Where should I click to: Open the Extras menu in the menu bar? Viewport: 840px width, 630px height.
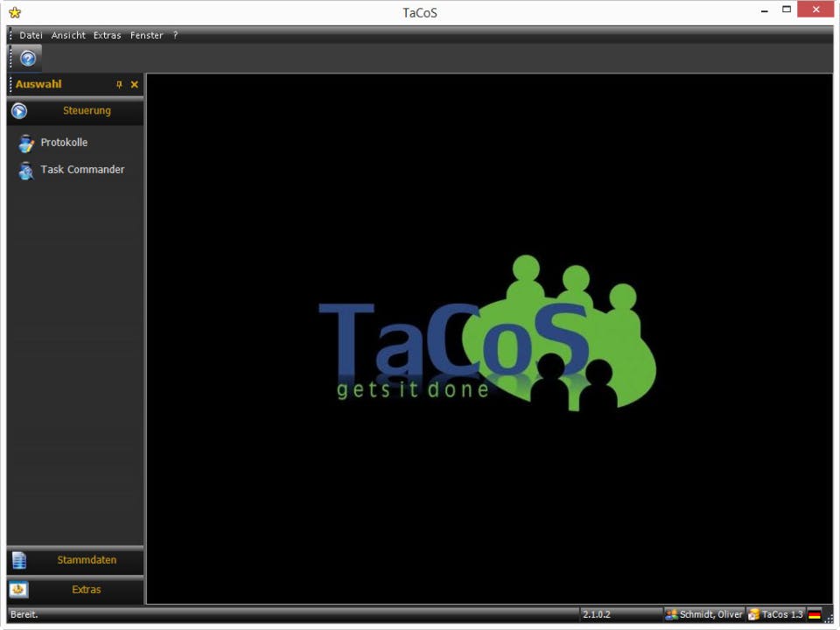click(x=107, y=35)
